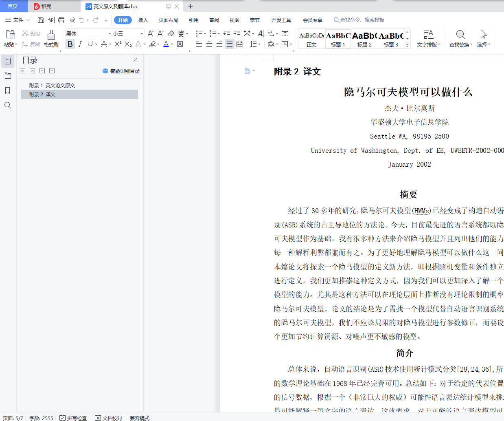This screenshot has width=504, height=421.
Task: Open the outline panel icon in left sidebar
Action: tap(8, 61)
